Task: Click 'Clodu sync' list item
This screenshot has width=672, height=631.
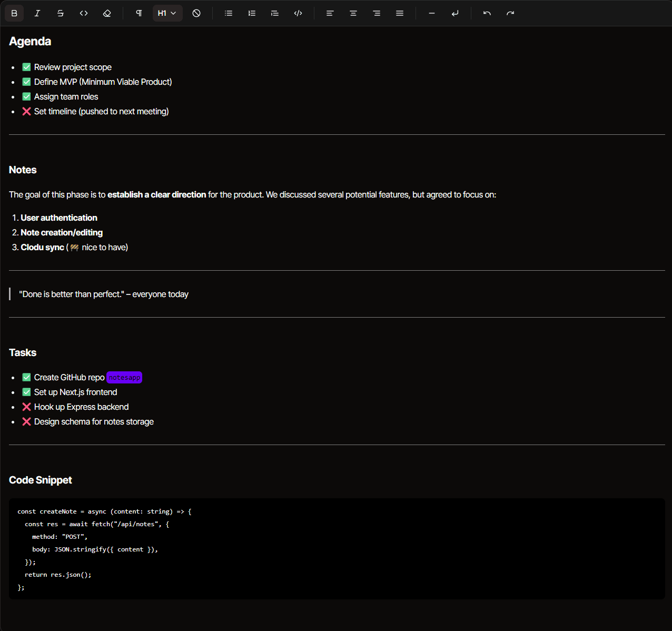Action: pyautogui.click(x=42, y=247)
